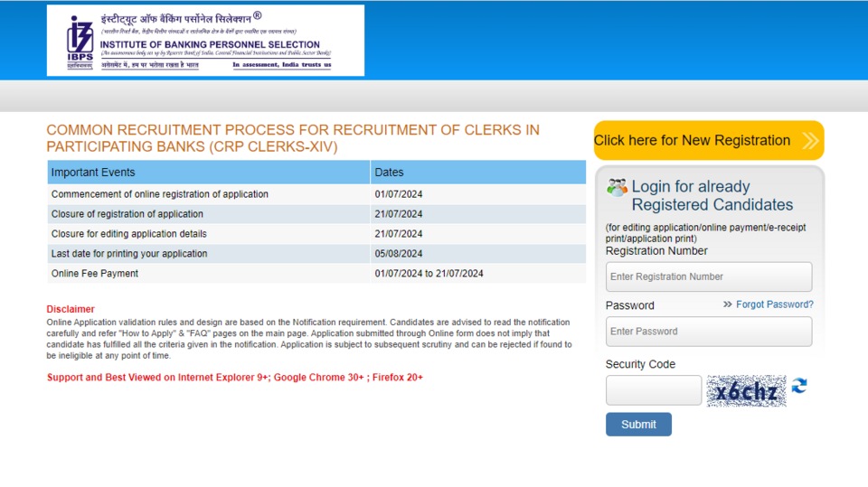Click the Dates column header

(478, 172)
